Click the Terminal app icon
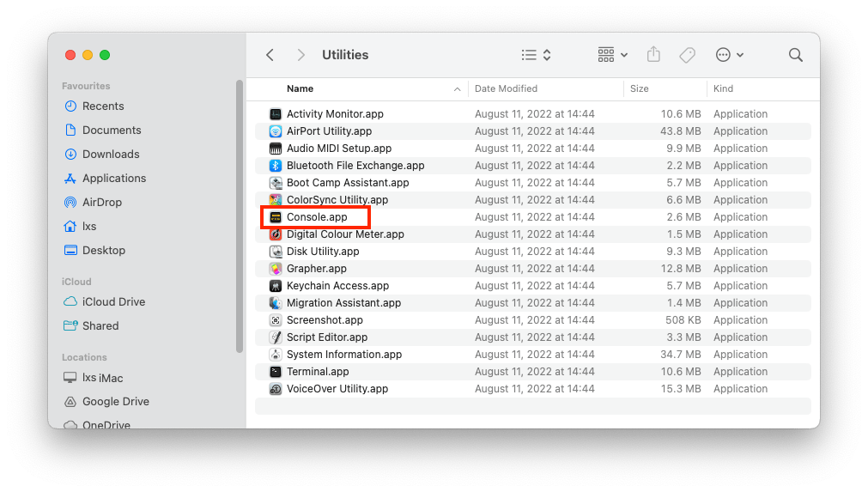 [275, 371]
